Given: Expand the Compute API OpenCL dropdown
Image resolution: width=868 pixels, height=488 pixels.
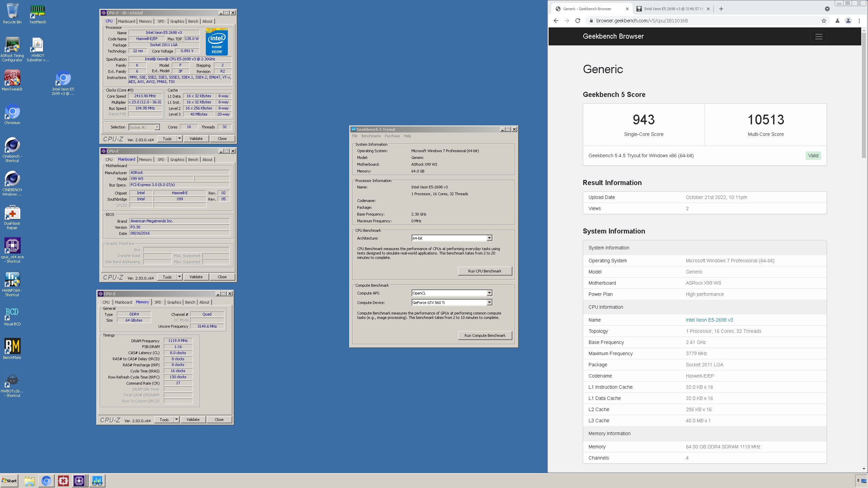Looking at the screenshot, I should click(489, 293).
